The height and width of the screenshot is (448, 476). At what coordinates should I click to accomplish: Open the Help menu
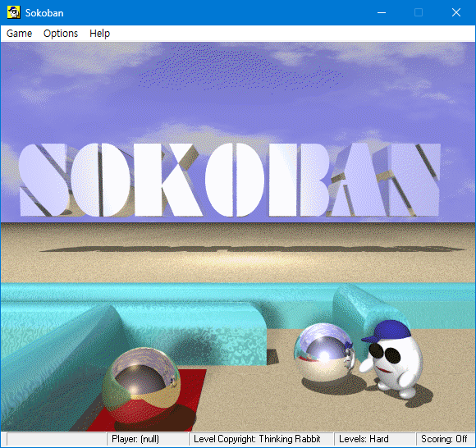pyautogui.click(x=99, y=34)
